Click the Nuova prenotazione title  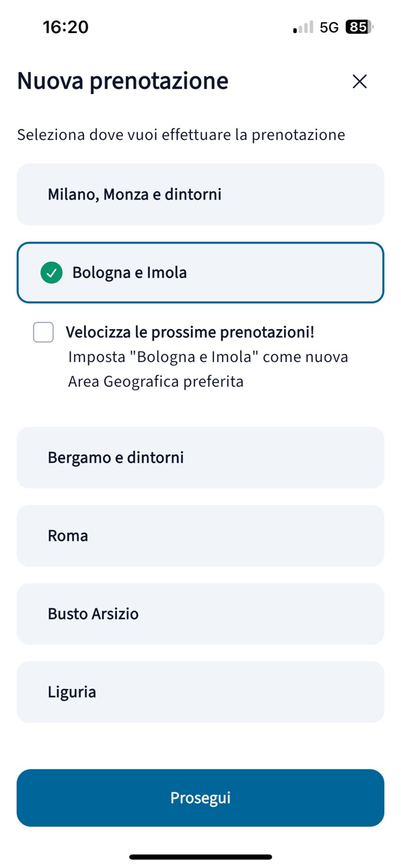[122, 81]
